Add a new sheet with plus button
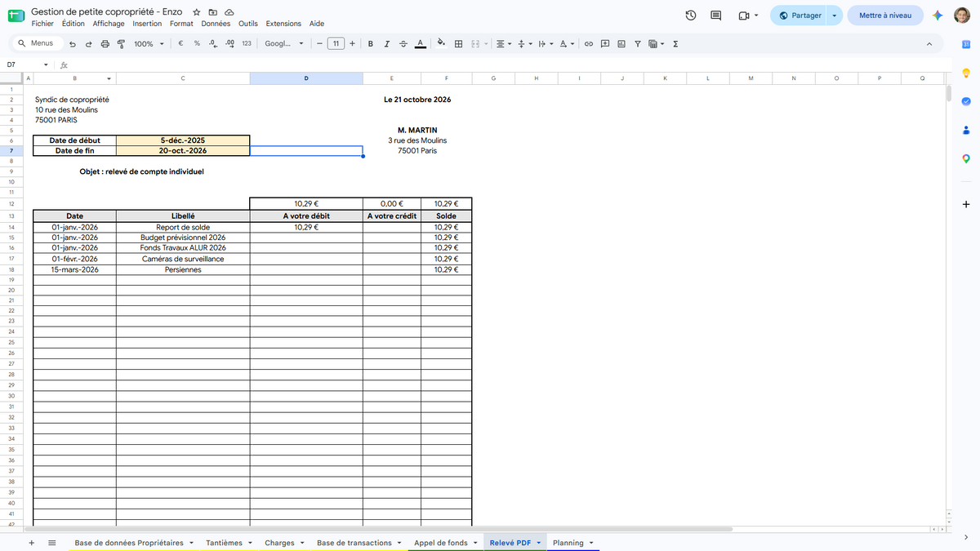980x551 pixels. click(32, 543)
